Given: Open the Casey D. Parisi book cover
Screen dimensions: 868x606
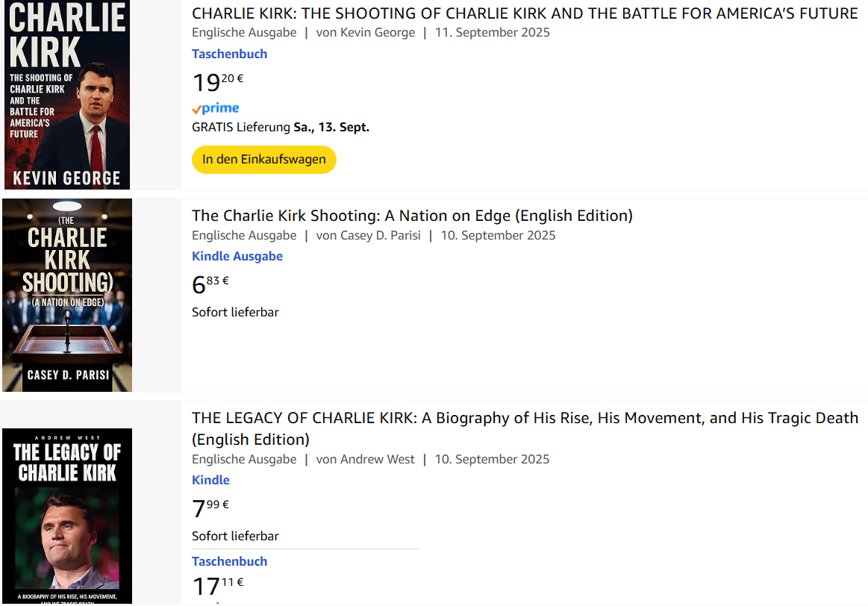Looking at the screenshot, I should click(x=67, y=295).
